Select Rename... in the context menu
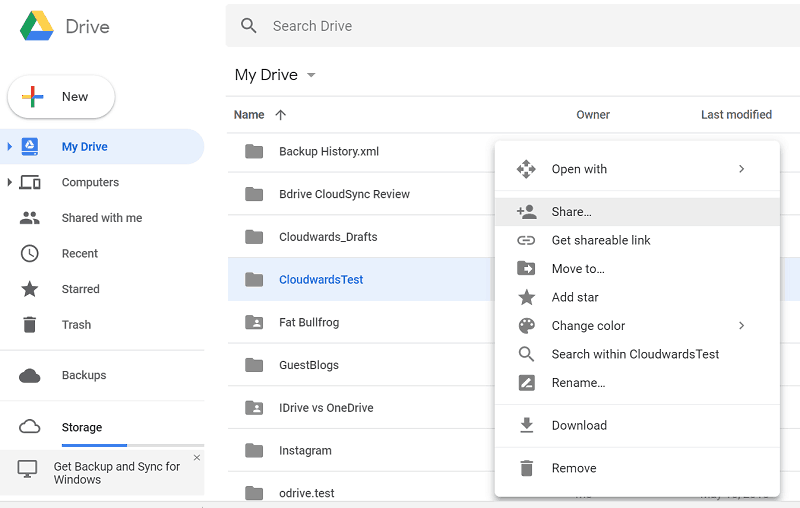The height and width of the screenshot is (508, 800). (x=637, y=383)
